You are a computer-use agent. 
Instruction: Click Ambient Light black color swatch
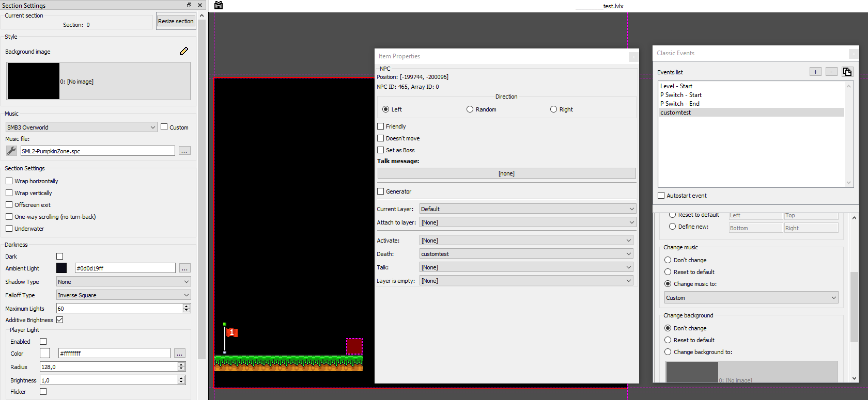click(61, 268)
